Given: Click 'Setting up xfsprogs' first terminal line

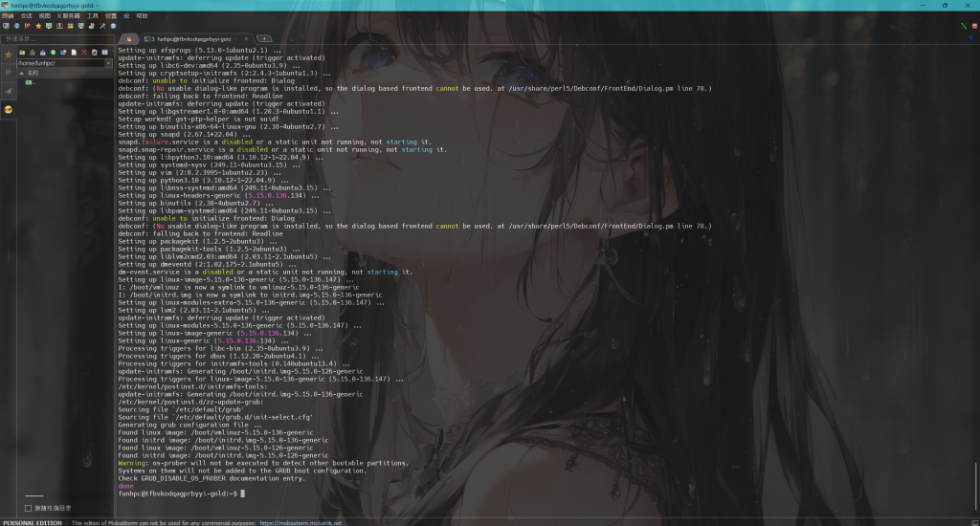Looking at the screenshot, I should (x=199, y=50).
